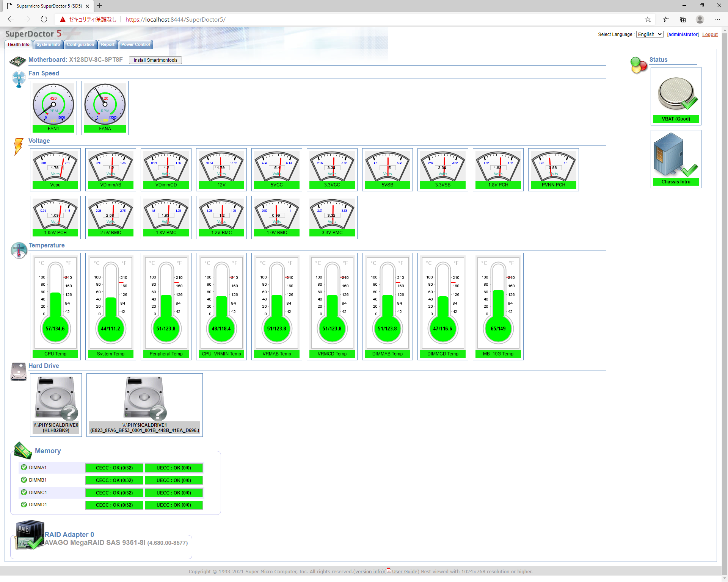Open the Select Language dropdown
728x582 pixels.
(650, 34)
